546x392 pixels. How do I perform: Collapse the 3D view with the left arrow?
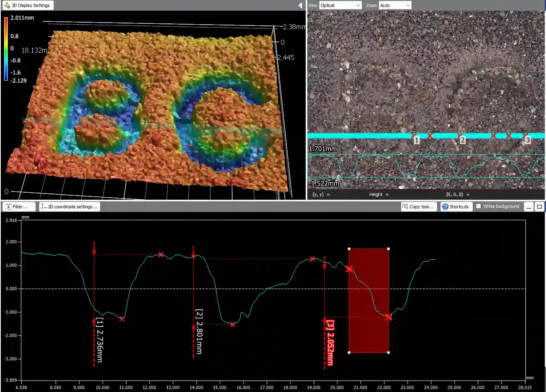click(x=300, y=6)
